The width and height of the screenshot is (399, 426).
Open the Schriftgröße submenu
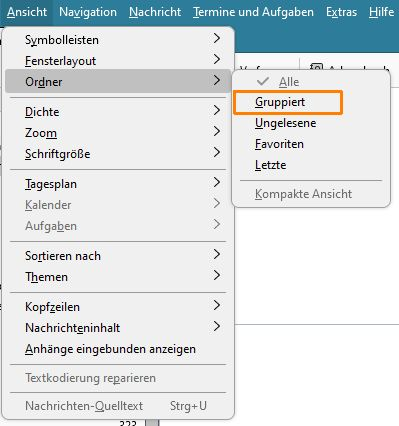[x=118, y=154]
